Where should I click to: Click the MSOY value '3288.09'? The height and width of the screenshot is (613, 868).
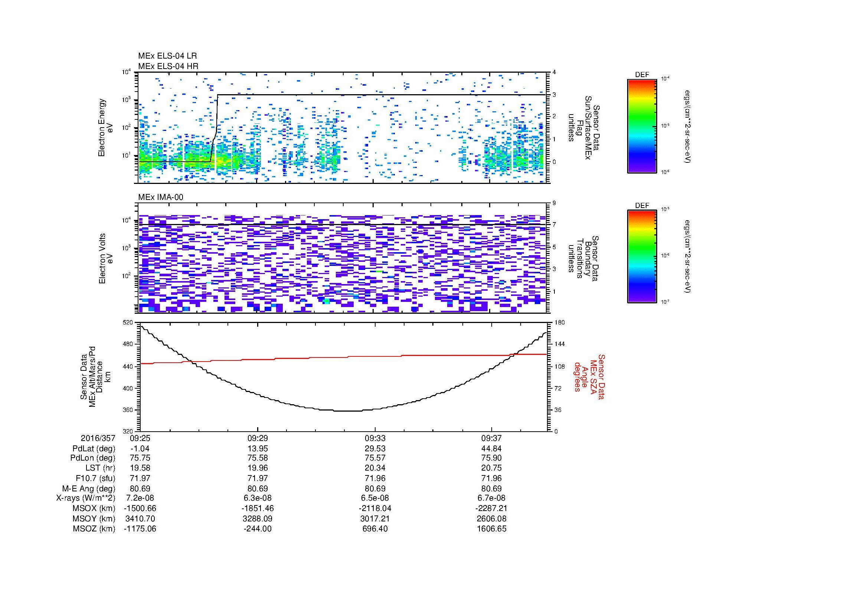click(x=258, y=518)
